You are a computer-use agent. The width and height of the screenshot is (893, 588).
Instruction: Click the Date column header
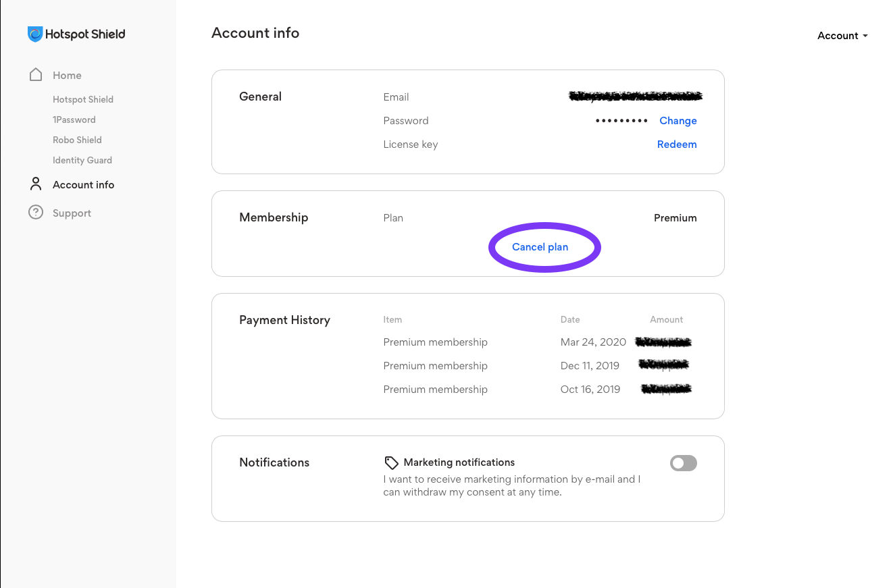570,319
